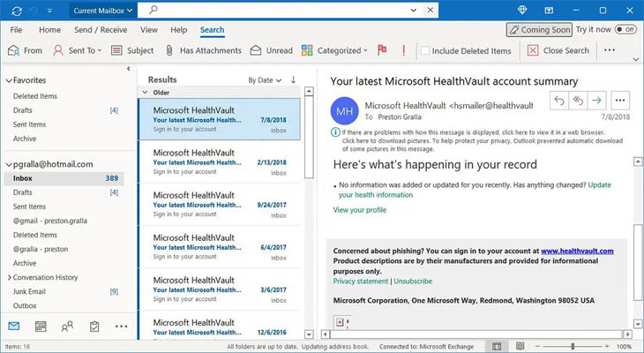This screenshot has height=353, width=644.
Task: Click the Send/Receive sync icon in title bar
Action: click(17, 11)
